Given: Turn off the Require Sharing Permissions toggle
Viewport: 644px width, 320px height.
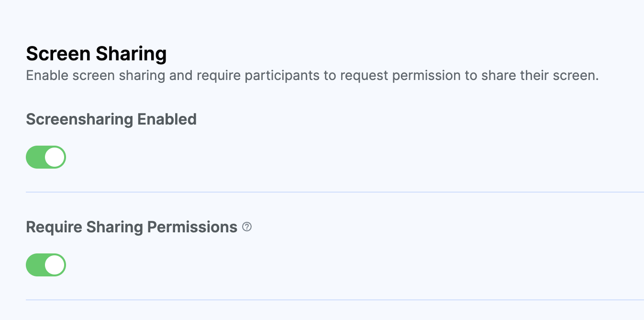Looking at the screenshot, I should [46, 265].
